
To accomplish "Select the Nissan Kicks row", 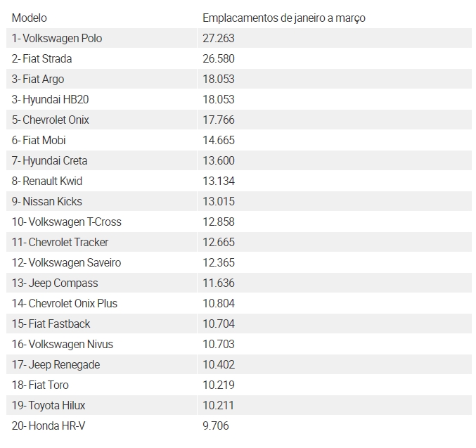I will [45, 201].
